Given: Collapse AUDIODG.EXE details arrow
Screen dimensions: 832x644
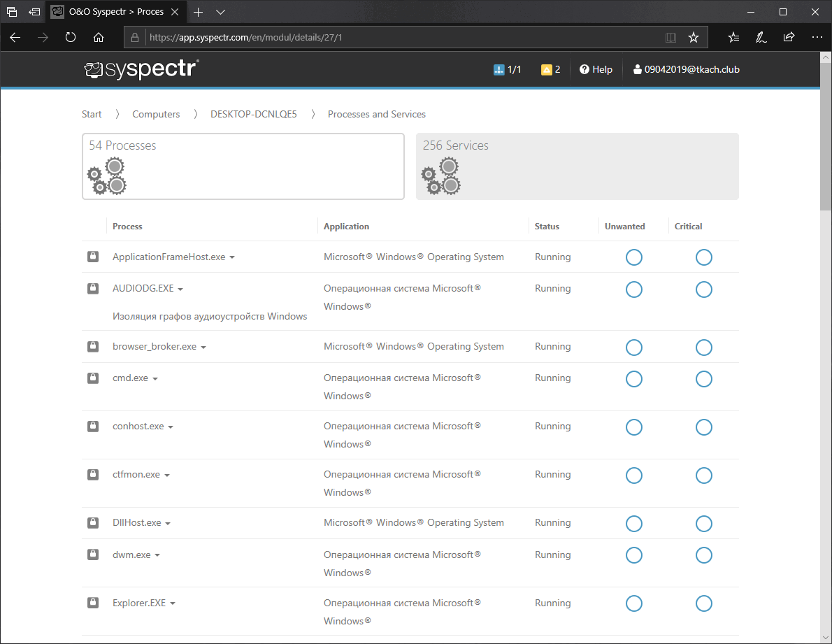Looking at the screenshot, I should click(x=180, y=289).
